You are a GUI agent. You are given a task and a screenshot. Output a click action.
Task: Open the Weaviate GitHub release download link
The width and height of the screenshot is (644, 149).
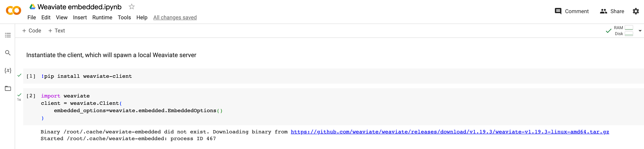(x=449, y=132)
